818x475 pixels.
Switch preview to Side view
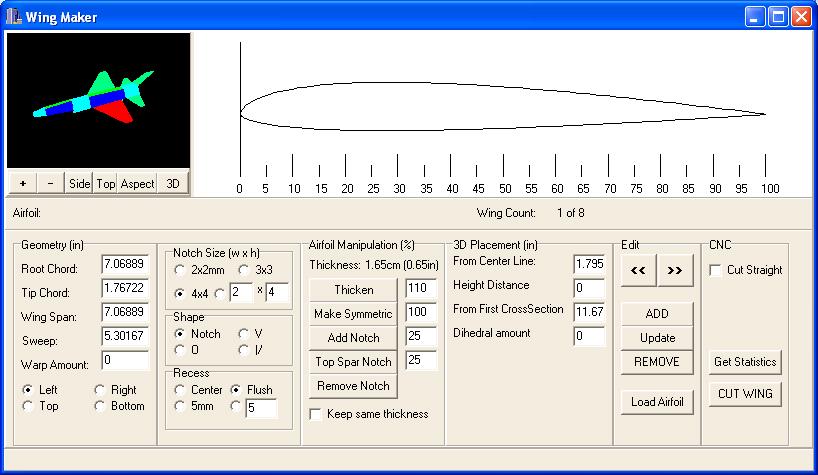click(x=79, y=184)
